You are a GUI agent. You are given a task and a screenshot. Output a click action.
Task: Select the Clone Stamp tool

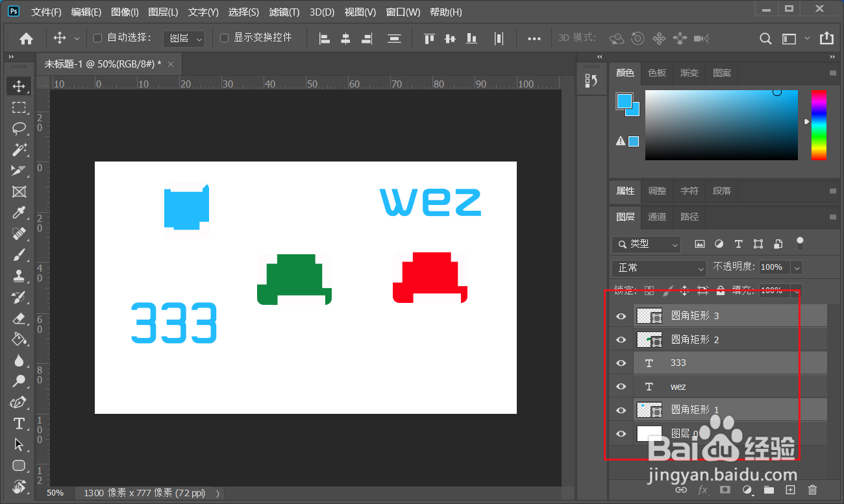tap(19, 276)
